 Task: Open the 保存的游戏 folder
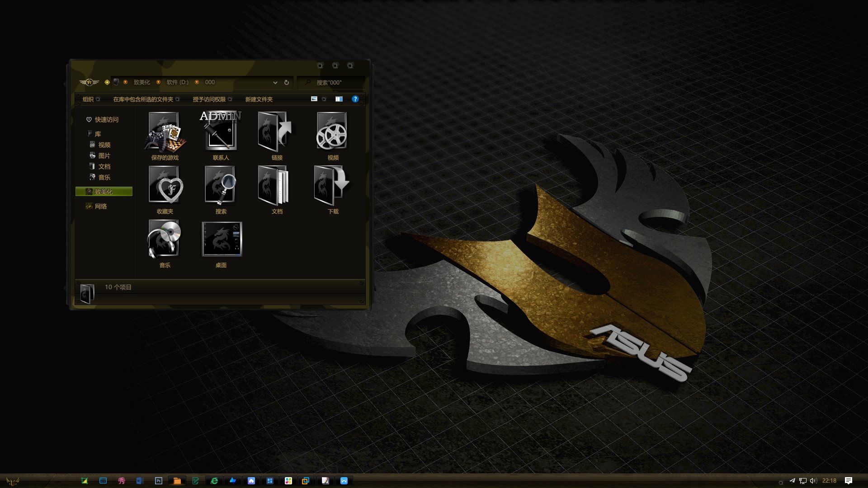[165, 136]
